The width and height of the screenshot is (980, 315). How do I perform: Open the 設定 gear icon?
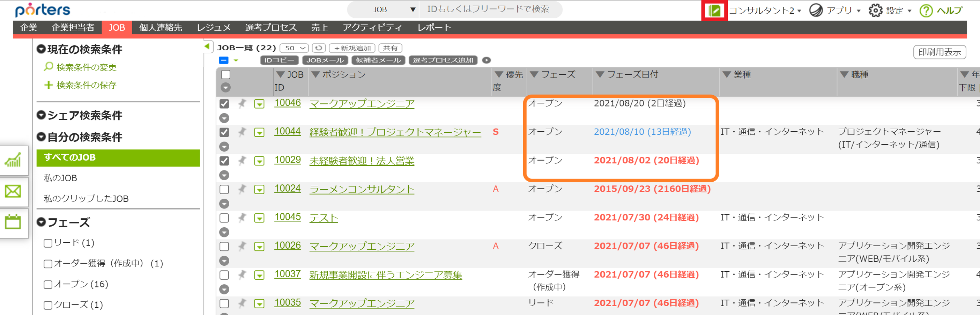(x=876, y=10)
